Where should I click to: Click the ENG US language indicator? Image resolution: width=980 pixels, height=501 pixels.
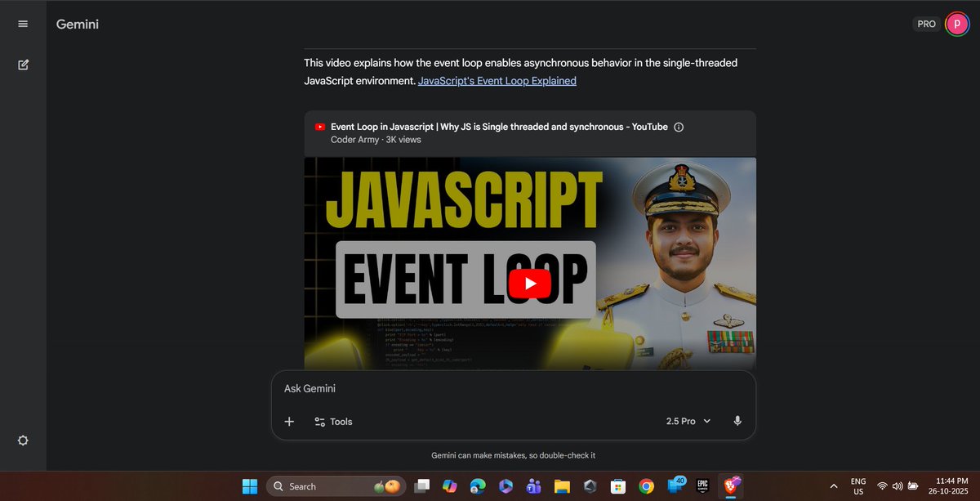point(858,486)
